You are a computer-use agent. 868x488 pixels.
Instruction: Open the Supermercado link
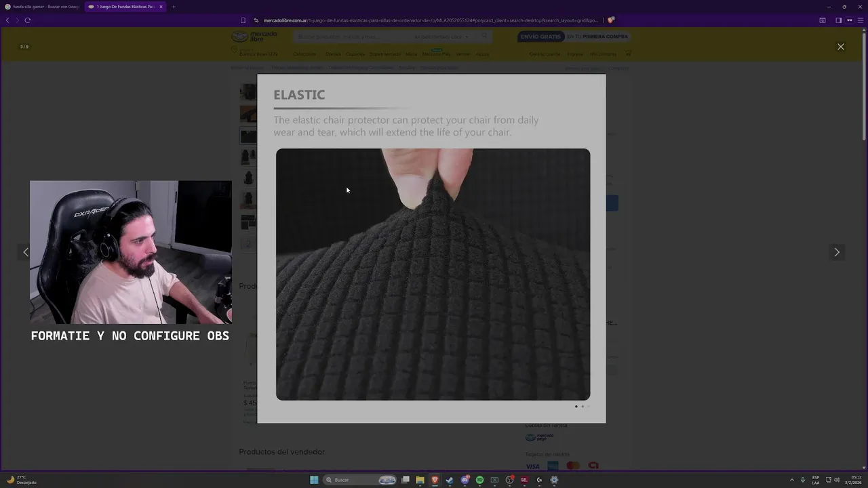point(384,54)
